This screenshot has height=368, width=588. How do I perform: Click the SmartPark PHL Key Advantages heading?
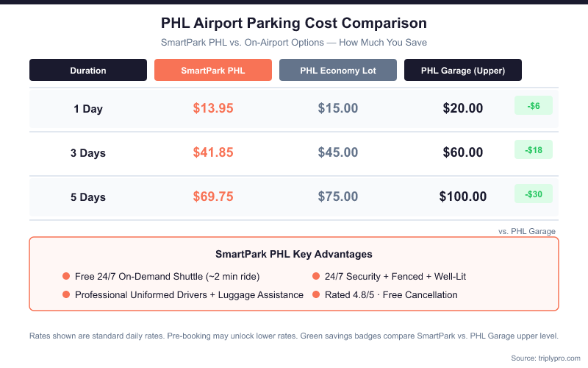[294, 254]
